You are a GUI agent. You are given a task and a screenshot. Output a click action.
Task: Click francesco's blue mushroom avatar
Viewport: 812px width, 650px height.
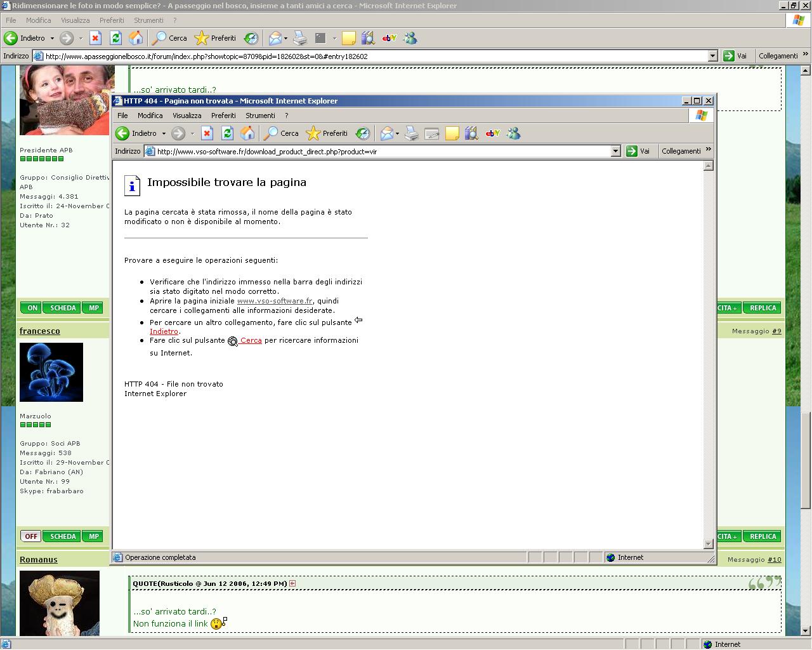tap(51, 372)
